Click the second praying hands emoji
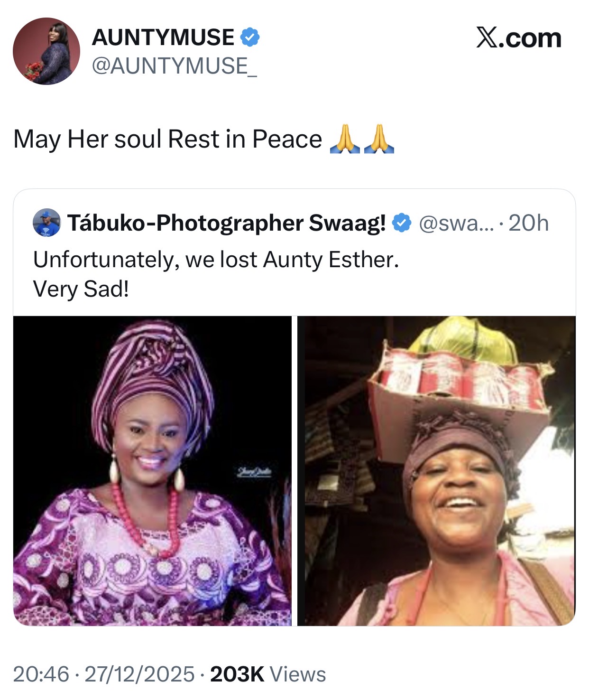589x700 pixels. click(x=379, y=139)
